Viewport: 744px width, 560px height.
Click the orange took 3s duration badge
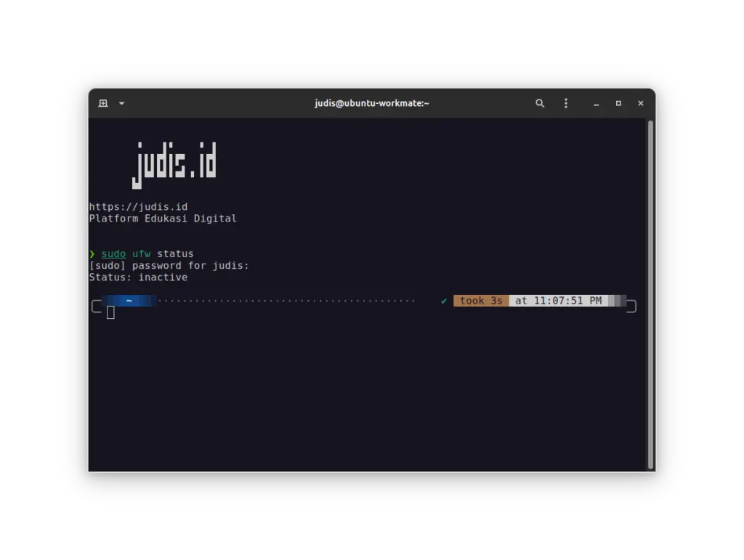click(x=480, y=300)
